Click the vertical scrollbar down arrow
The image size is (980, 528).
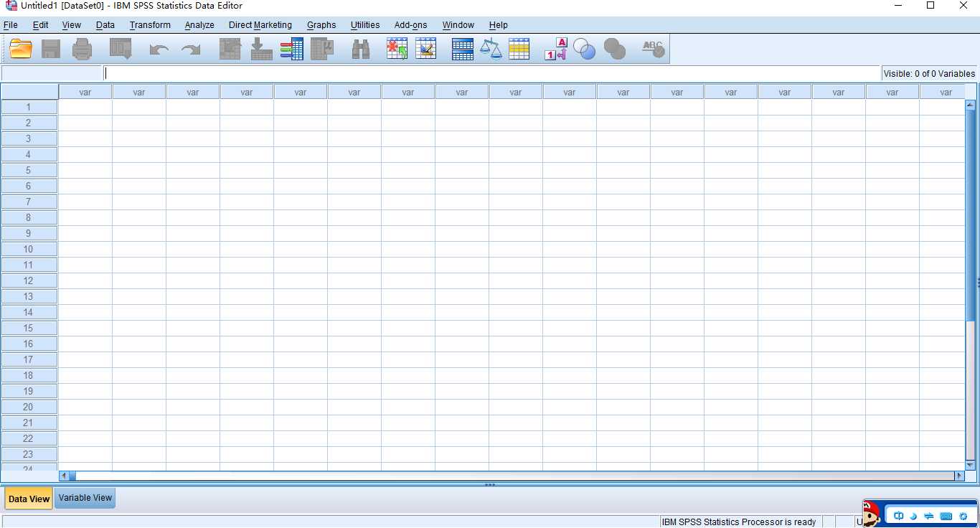click(x=971, y=466)
